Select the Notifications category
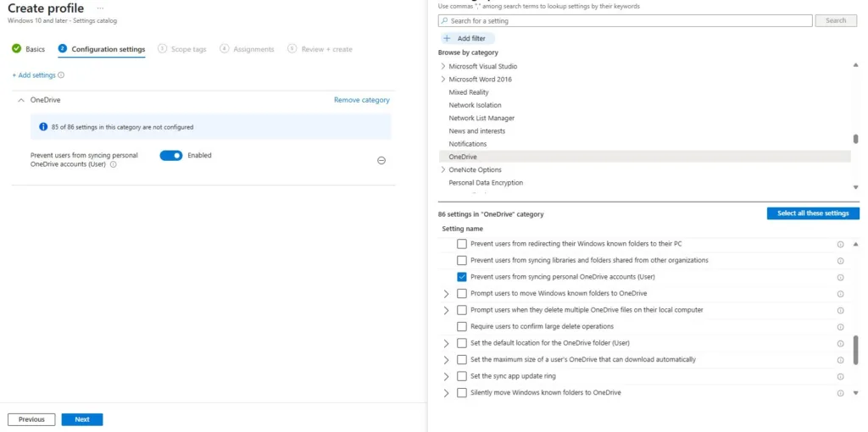The height and width of the screenshot is (432, 868). point(468,144)
